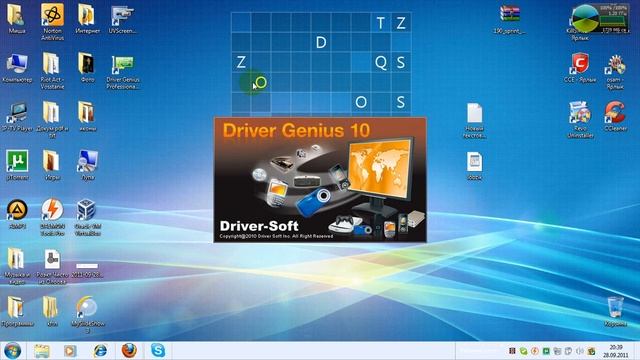The image size is (640, 360).
Task: Select the IP-TV Player shortcut
Action: (17, 117)
